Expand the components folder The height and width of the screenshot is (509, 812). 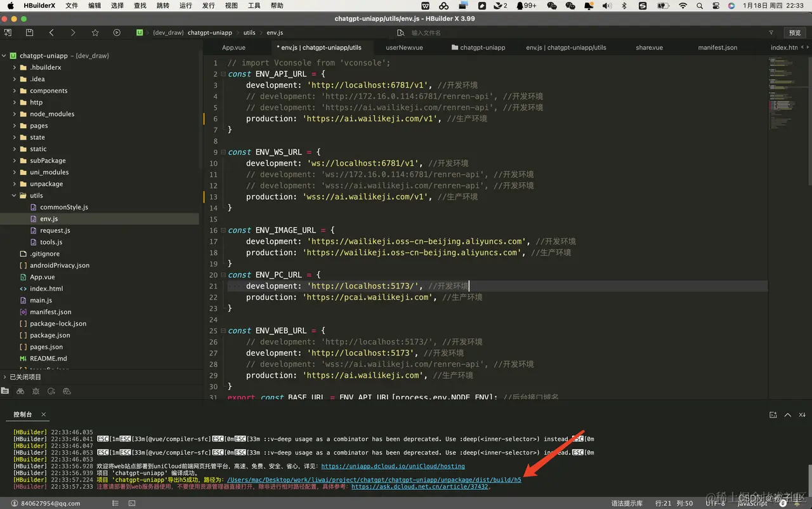(x=15, y=91)
